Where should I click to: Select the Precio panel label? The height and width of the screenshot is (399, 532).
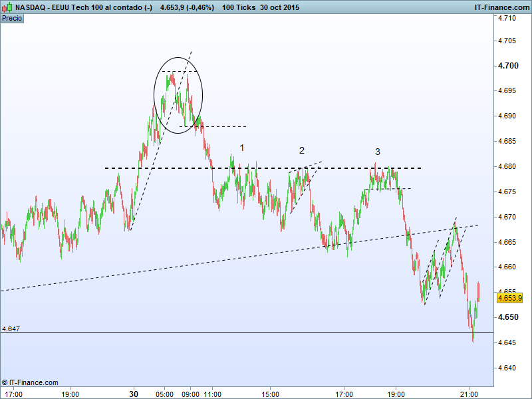(x=12, y=19)
